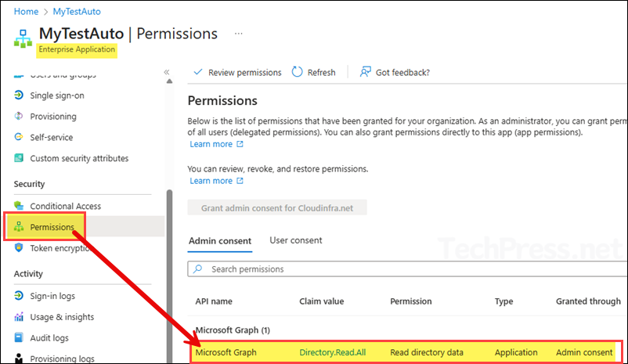Click the Single sign-on icon
628x364 pixels.
coord(20,96)
